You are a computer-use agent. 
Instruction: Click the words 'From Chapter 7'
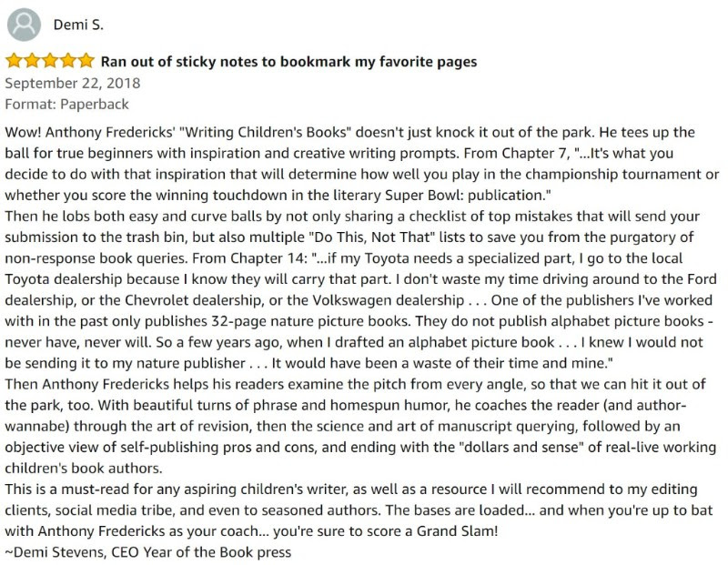(517, 153)
